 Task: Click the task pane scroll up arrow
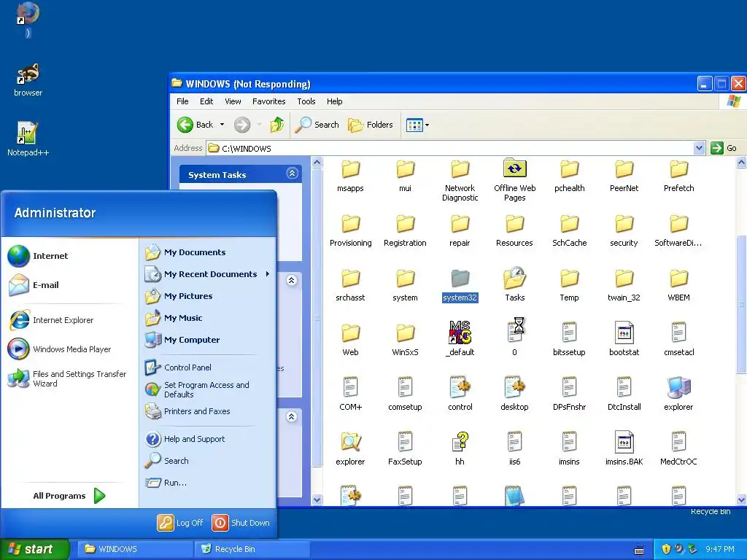point(317,163)
